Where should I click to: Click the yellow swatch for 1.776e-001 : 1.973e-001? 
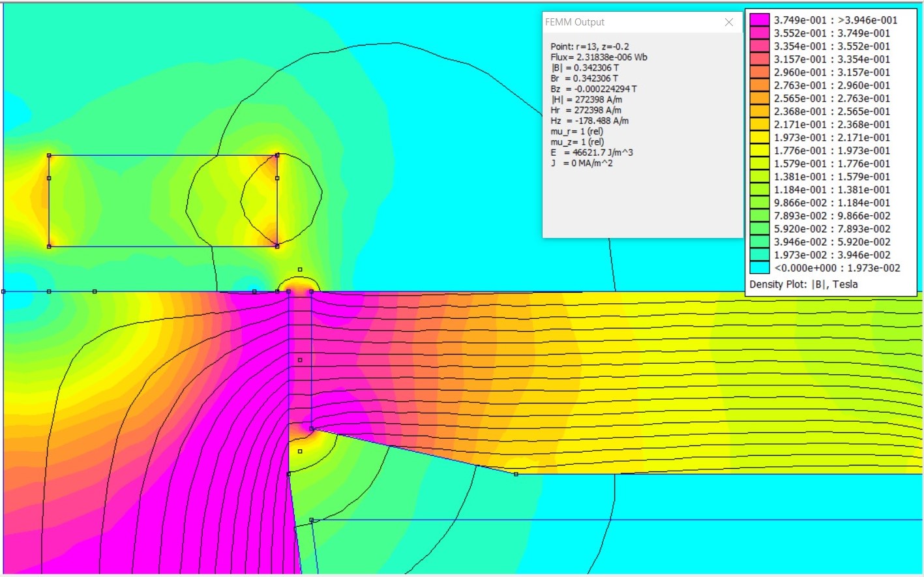coord(760,151)
